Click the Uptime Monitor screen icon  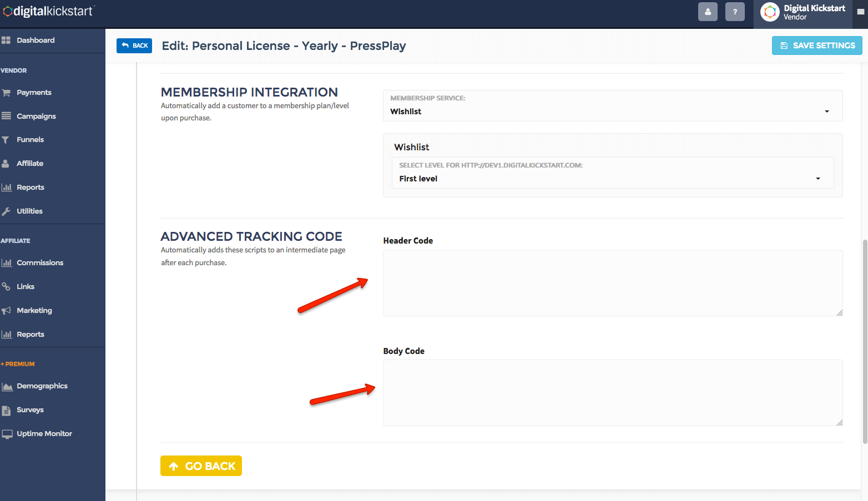click(7, 434)
